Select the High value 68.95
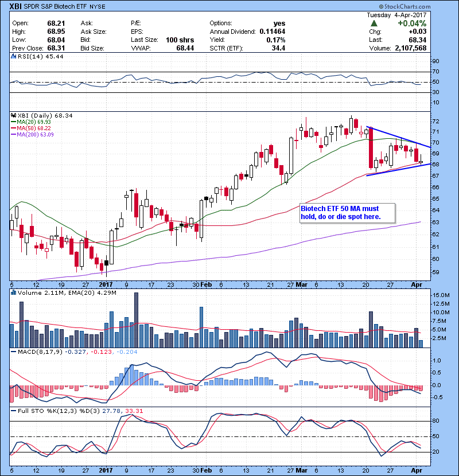 pos(56,32)
